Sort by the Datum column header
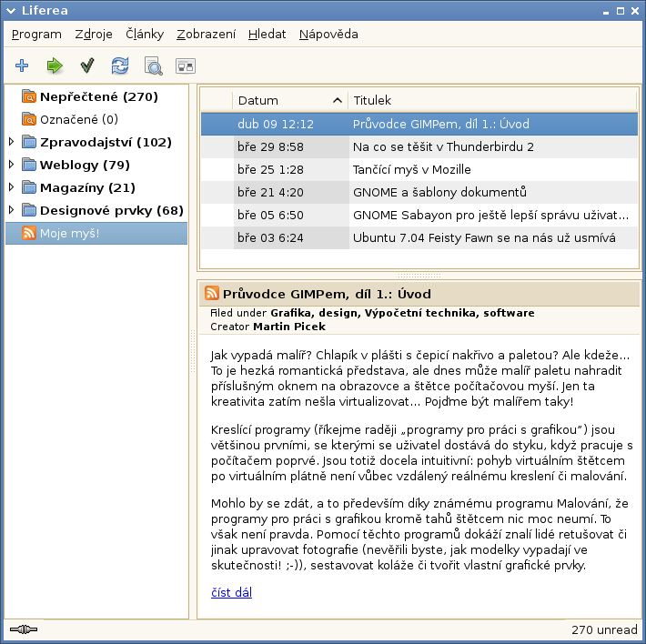This screenshot has height=644, width=646. [x=290, y=100]
